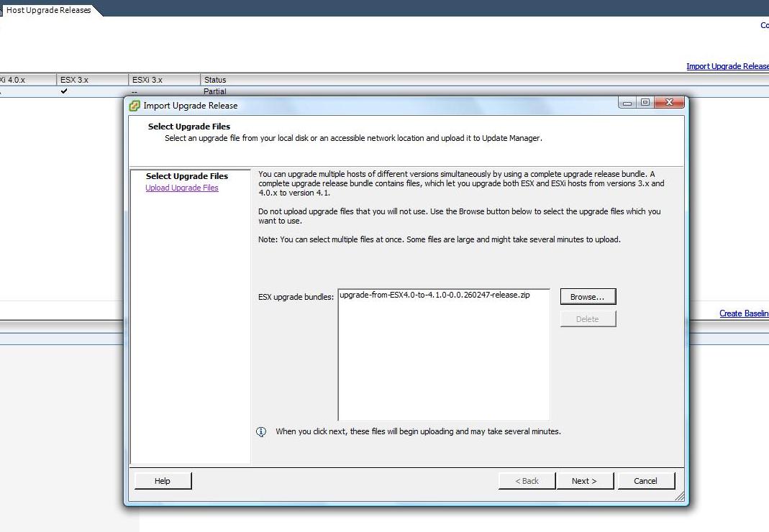Switch to the Host Upgrade Releases tab
The image size is (769, 532).
[48, 10]
